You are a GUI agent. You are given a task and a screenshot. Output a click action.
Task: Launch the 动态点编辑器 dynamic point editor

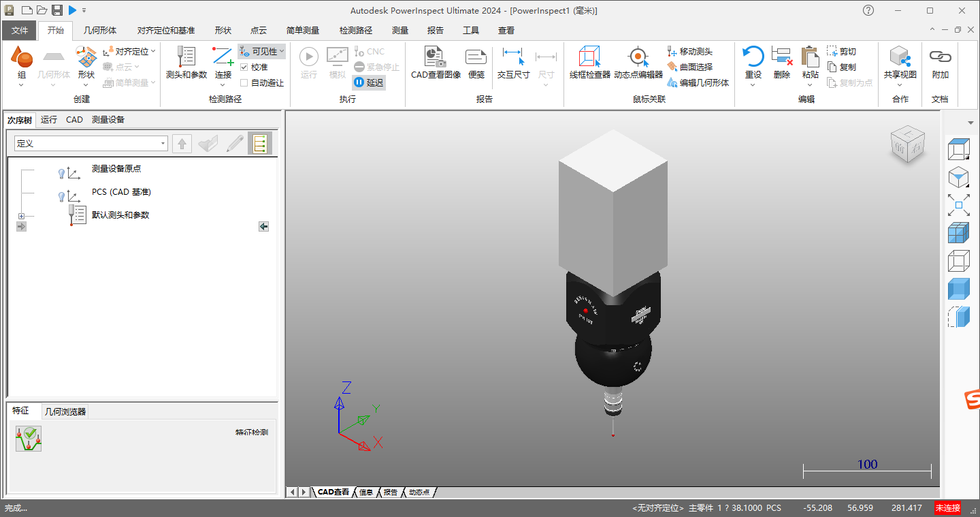pyautogui.click(x=638, y=63)
